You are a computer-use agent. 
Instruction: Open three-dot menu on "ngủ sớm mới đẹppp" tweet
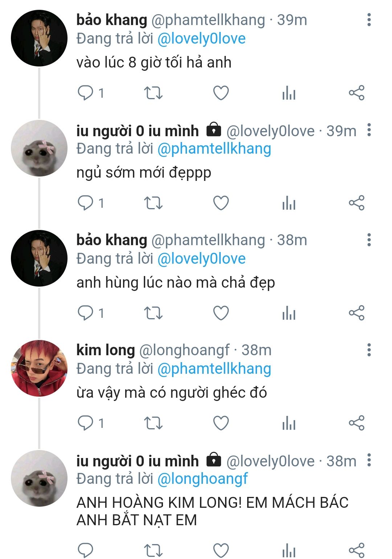coord(369,130)
